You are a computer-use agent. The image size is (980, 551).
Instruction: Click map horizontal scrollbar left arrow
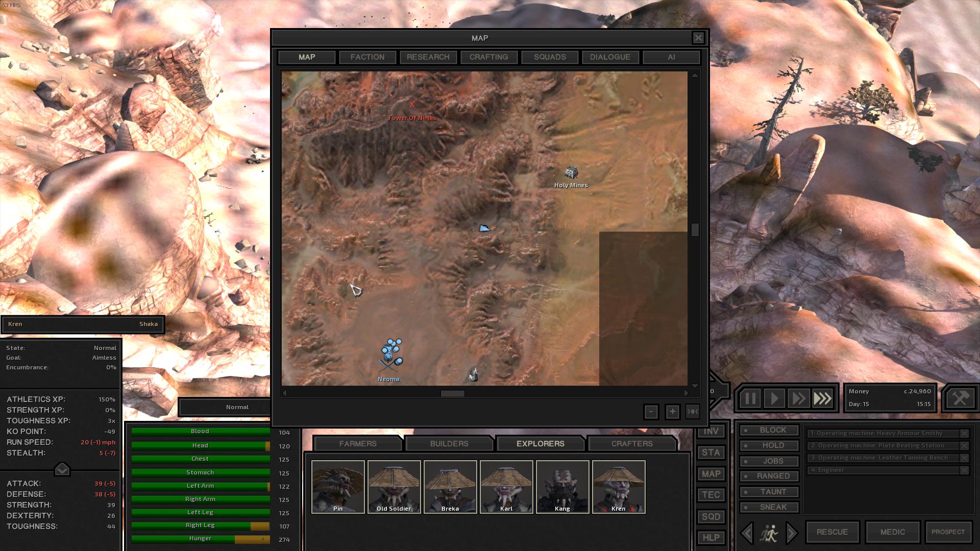[x=285, y=393]
